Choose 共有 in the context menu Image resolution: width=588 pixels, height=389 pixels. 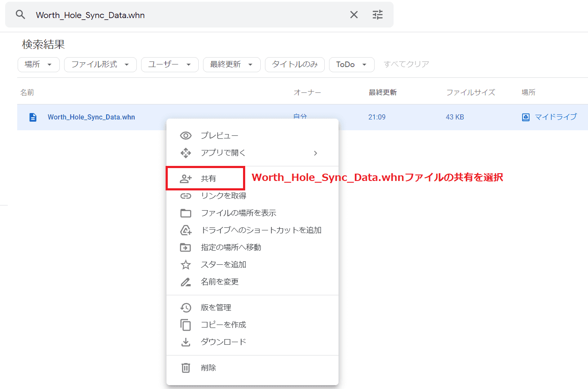click(208, 179)
